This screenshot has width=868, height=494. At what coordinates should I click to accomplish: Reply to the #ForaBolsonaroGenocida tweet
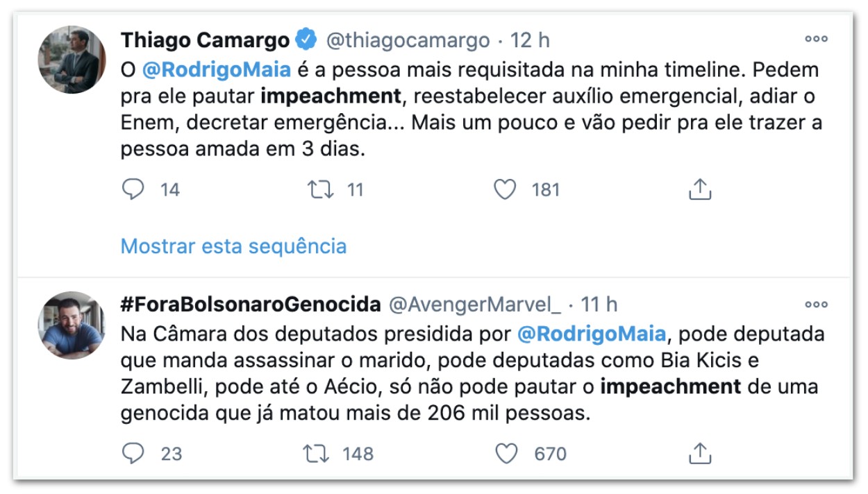pyautogui.click(x=133, y=453)
